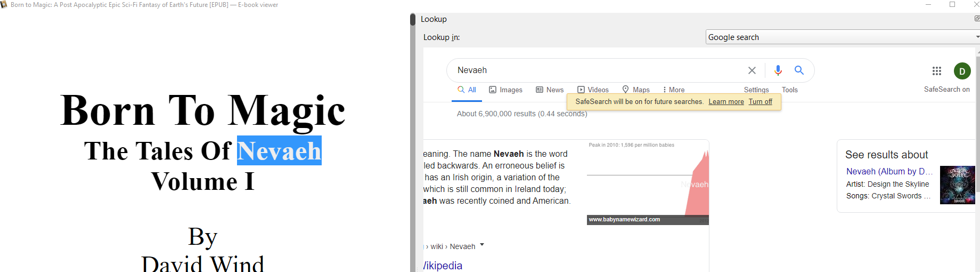Open the Lookup in Google search dropdown
980x272 pixels.
point(843,37)
